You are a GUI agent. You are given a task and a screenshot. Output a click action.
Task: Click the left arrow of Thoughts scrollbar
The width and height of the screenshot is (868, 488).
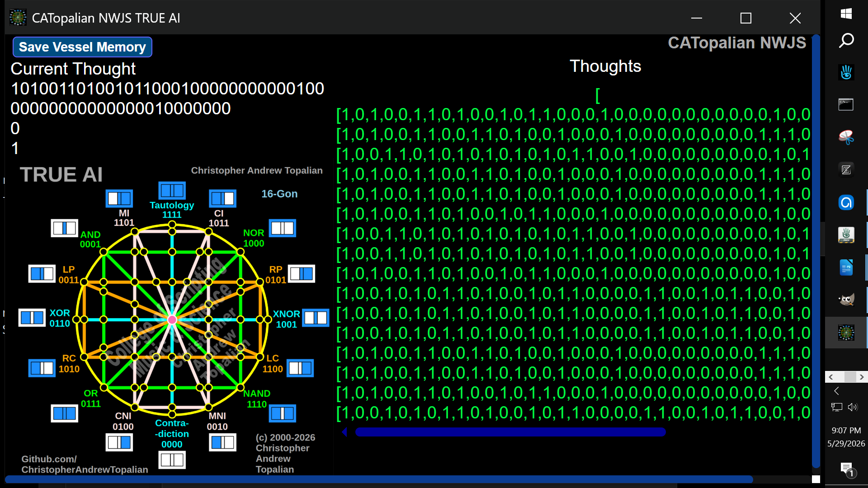[344, 432]
